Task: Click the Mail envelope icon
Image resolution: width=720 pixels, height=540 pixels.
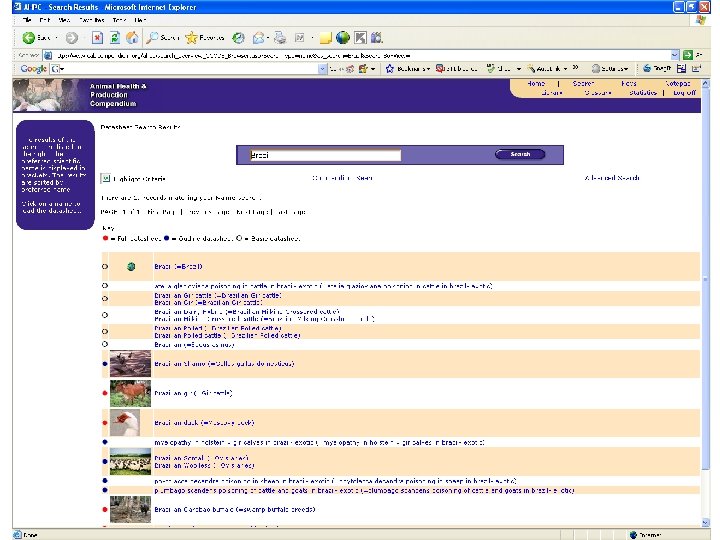Action: (x=259, y=38)
